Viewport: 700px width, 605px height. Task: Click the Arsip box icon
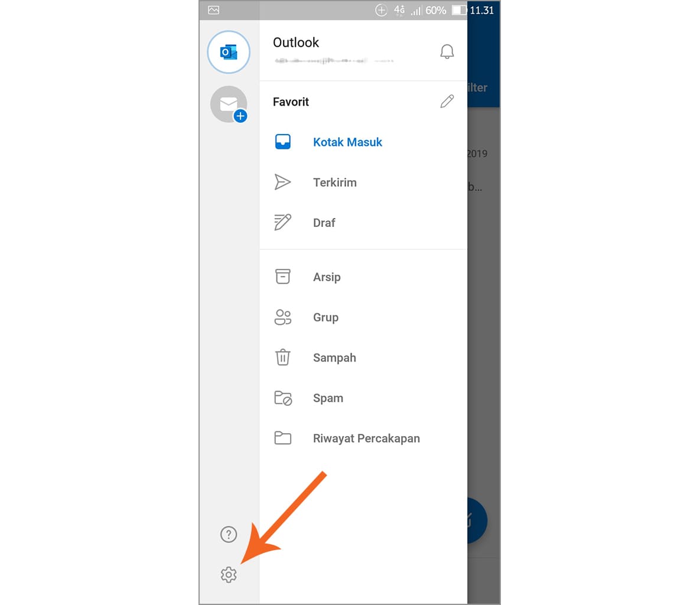pos(282,277)
